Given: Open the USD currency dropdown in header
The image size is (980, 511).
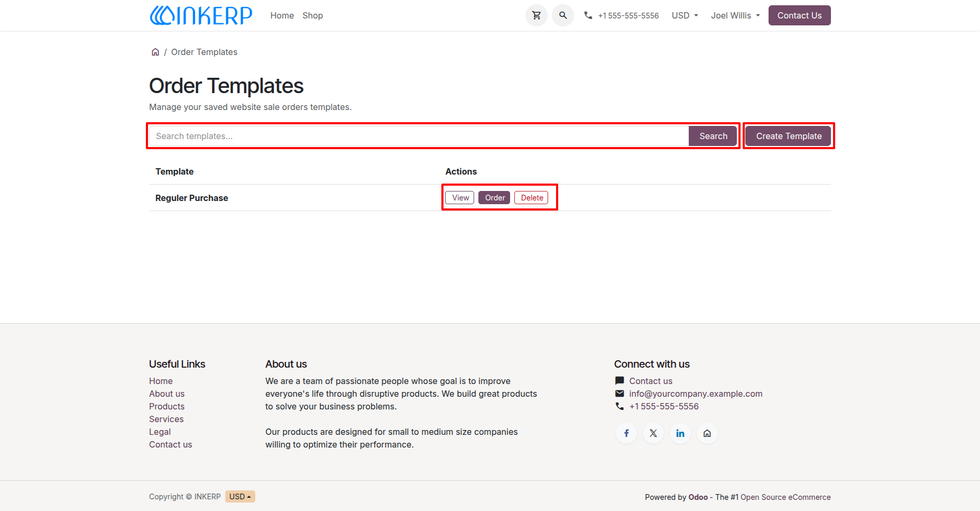Looking at the screenshot, I should (x=685, y=15).
